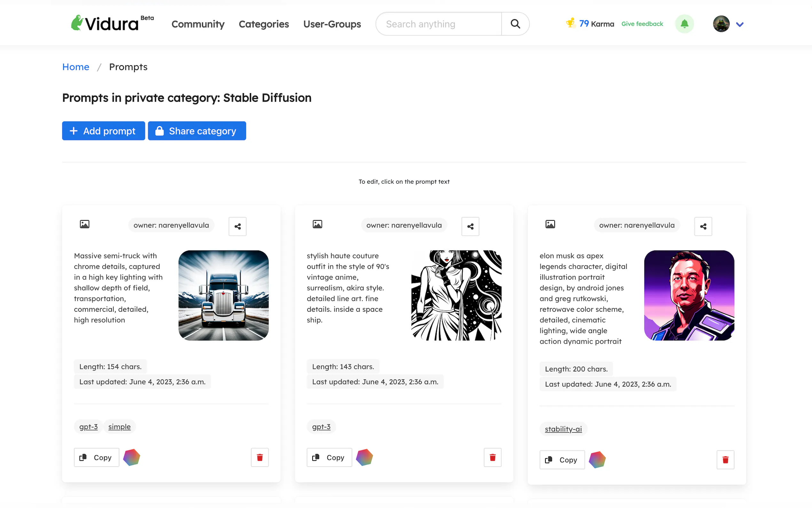
Task: Share the semi-truck prompt via share icon
Action: [237, 226]
